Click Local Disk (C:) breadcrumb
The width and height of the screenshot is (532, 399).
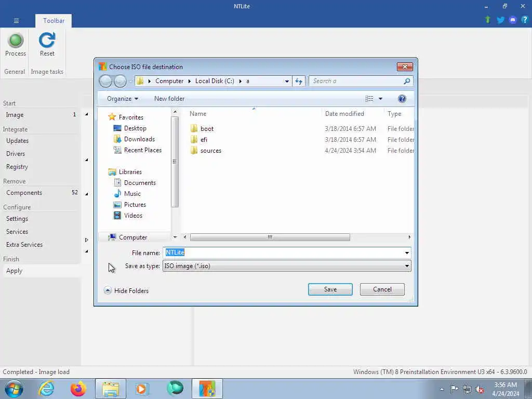tap(215, 81)
